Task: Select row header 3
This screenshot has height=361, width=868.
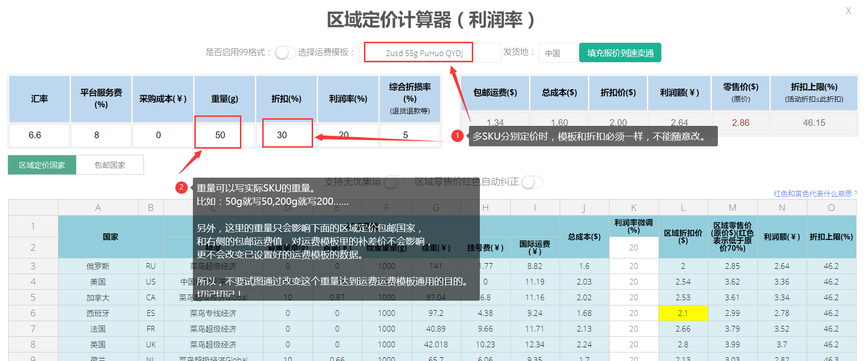Action: pyautogui.click(x=33, y=266)
